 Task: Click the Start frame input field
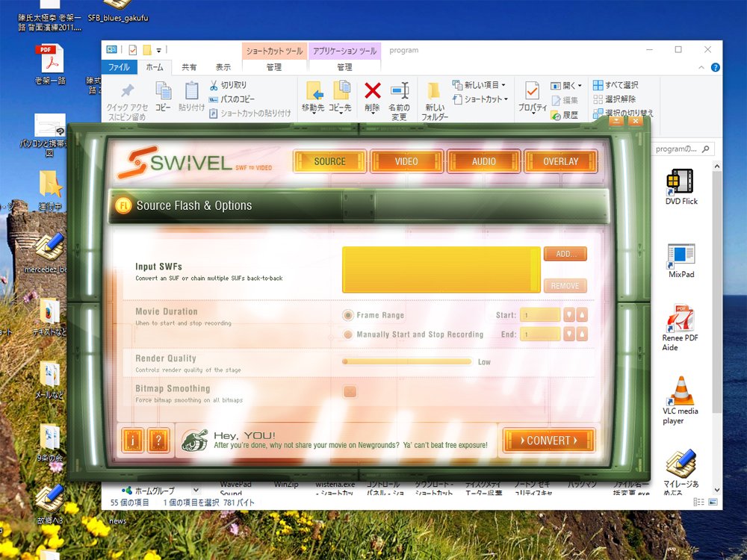(540, 315)
